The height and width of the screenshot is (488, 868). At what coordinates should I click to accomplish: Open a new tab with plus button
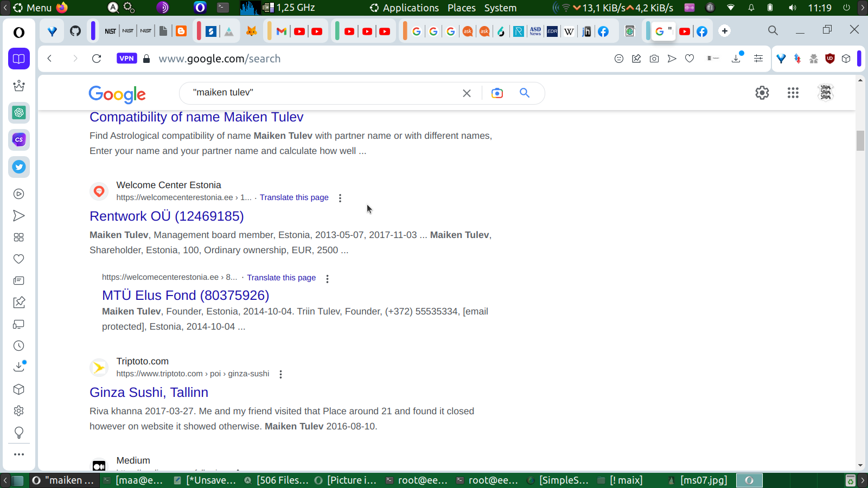click(x=725, y=31)
